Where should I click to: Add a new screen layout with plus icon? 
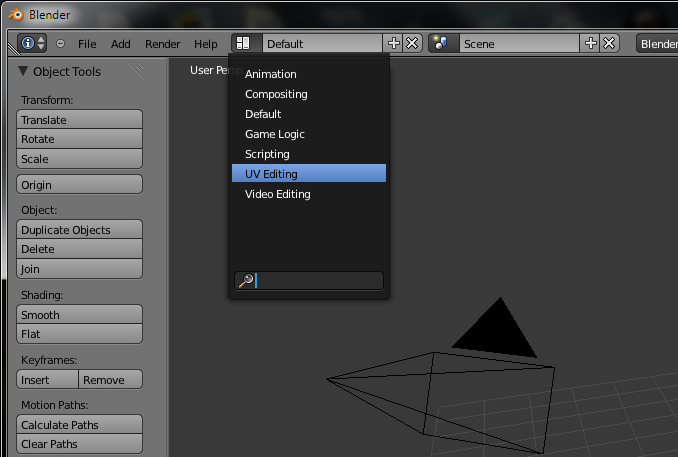pyautogui.click(x=393, y=44)
